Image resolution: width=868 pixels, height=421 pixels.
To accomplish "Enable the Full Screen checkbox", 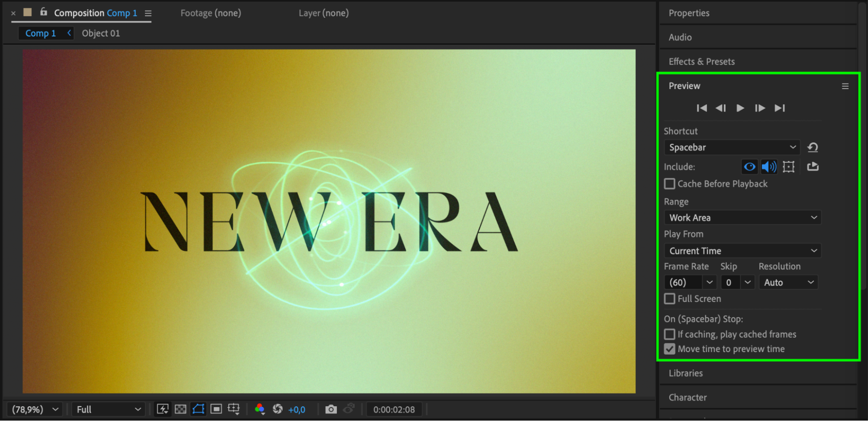I will click(x=670, y=299).
